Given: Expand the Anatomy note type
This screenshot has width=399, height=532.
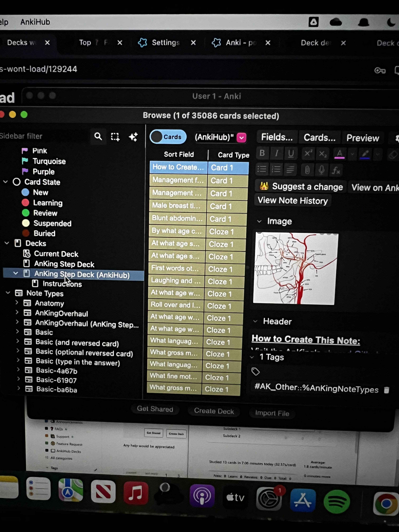Looking at the screenshot, I should click(17, 302).
